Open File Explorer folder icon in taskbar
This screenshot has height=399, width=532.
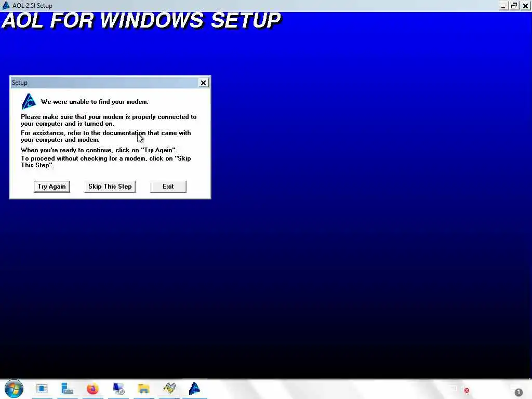[x=143, y=389]
